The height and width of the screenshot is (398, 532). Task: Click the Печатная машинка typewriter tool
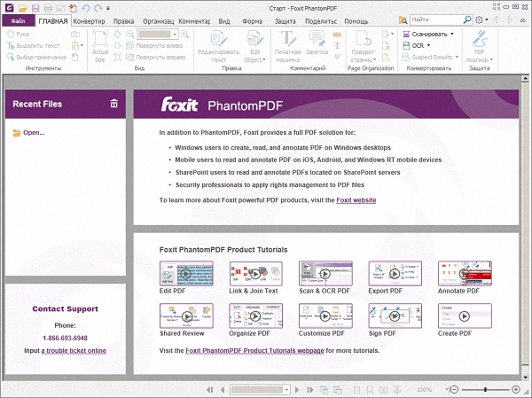(287, 46)
